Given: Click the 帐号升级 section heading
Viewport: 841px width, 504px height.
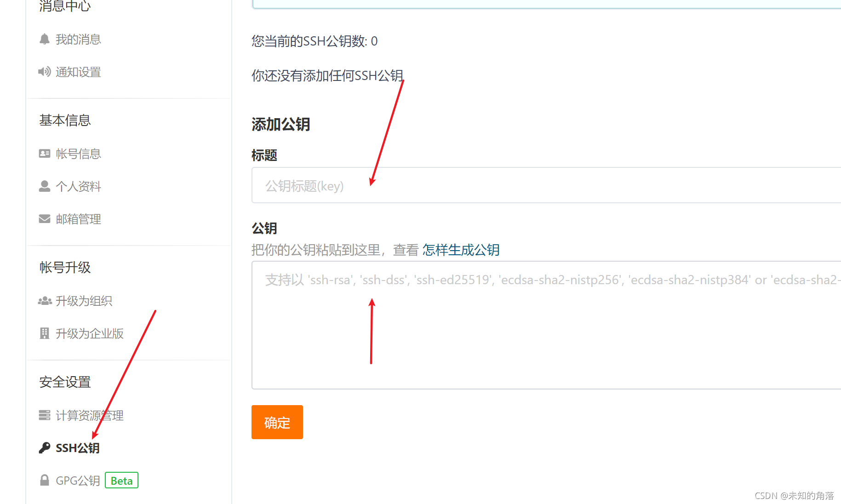Looking at the screenshot, I should pyautogui.click(x=65, y=268).
